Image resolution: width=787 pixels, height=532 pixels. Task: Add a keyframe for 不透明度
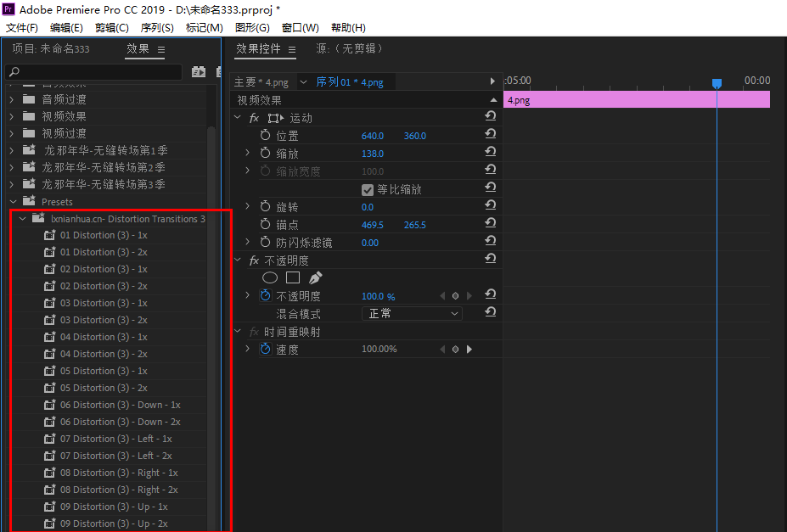455,296
